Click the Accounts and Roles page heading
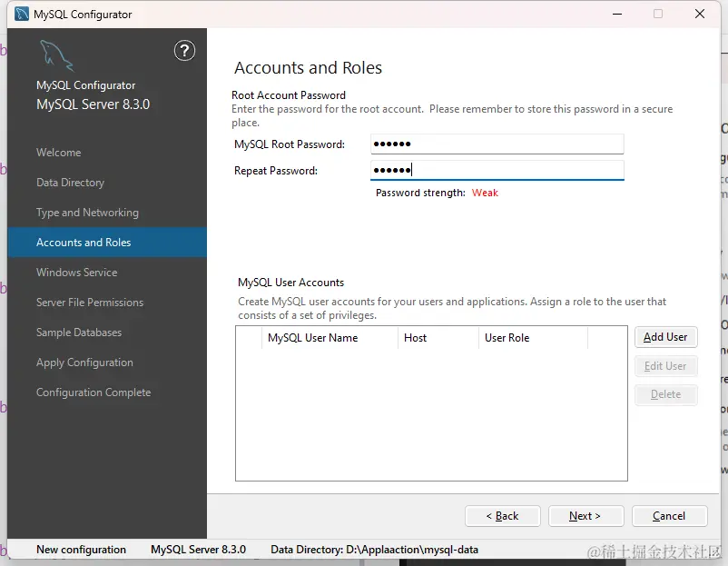The width and height of the screenshot is (728, 566). [x=308, y=68]
